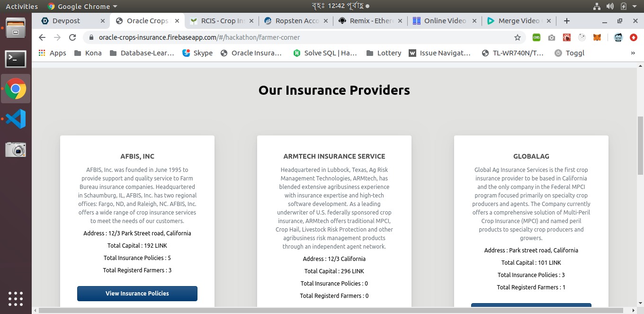Open the Screenshot camera app in dock
This screenshot has width=644, height=314.
pos(16,150)
